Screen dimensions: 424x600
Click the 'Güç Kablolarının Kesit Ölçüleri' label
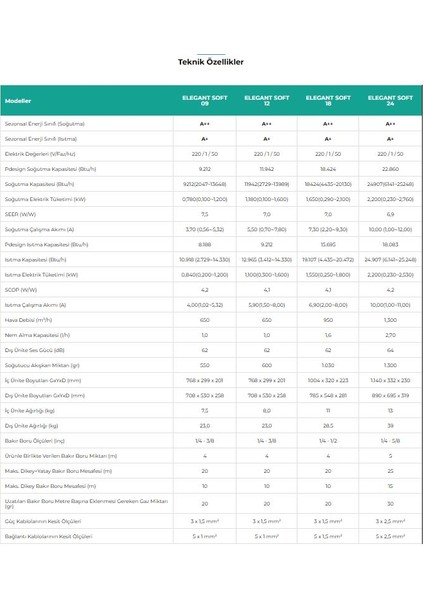click(42, 522)
